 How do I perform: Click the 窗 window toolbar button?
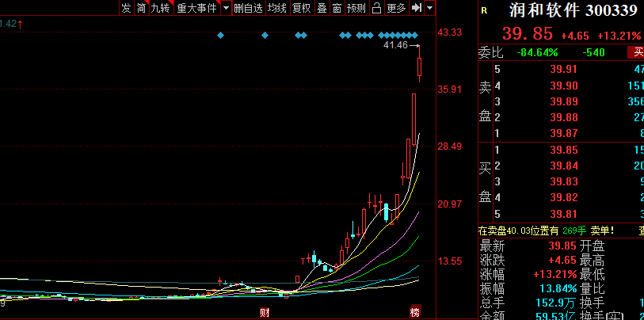point(337,8)
